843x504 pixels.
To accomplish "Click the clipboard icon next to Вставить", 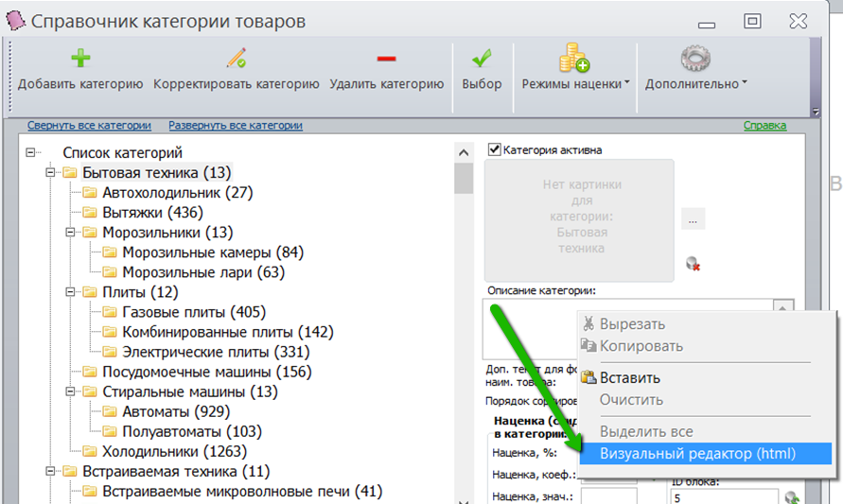I will [x=588, y=377].
